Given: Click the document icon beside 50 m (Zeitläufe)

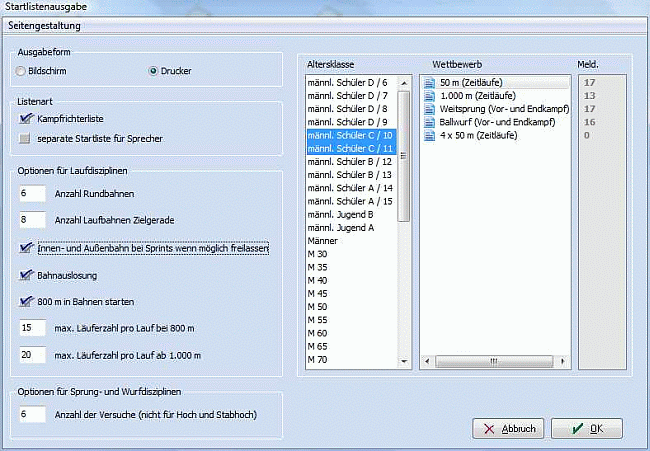Looking at the screenshot, I should coord(429,82).
